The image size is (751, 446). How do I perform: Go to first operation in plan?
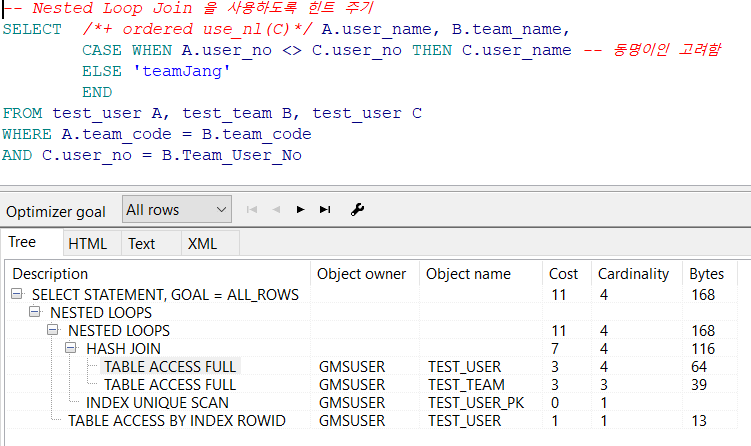pyautogui.click(x=251, y=209)
